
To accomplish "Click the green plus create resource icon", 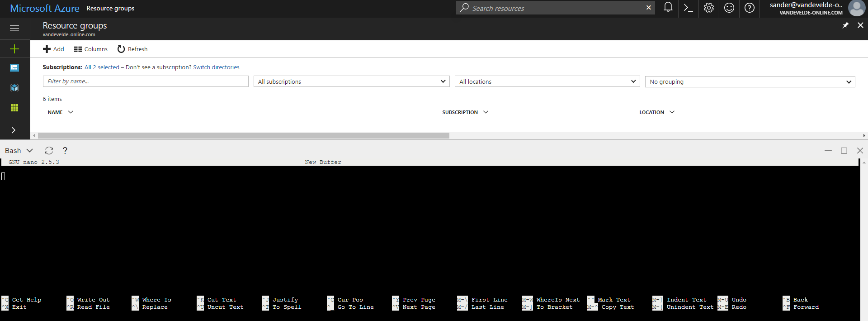I will pyautogui.click(x=14, y=49).
